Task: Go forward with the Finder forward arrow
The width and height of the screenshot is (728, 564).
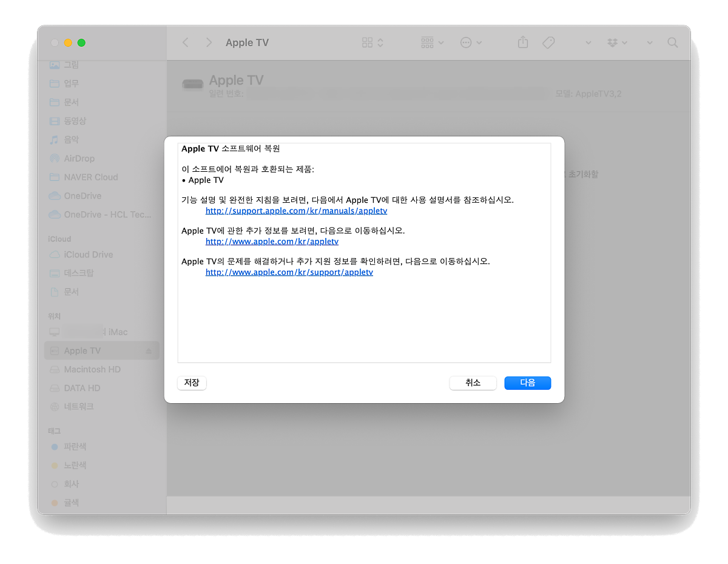Action: [x=209, y=42]
